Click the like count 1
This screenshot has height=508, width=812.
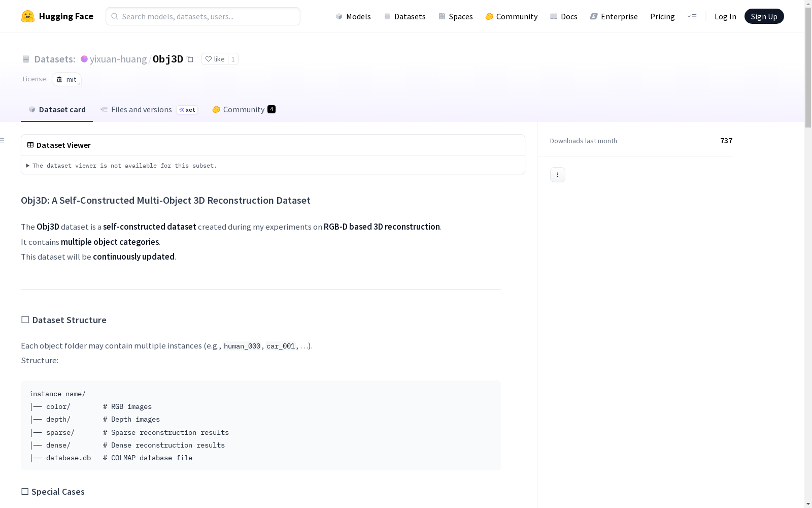(233, 59)
